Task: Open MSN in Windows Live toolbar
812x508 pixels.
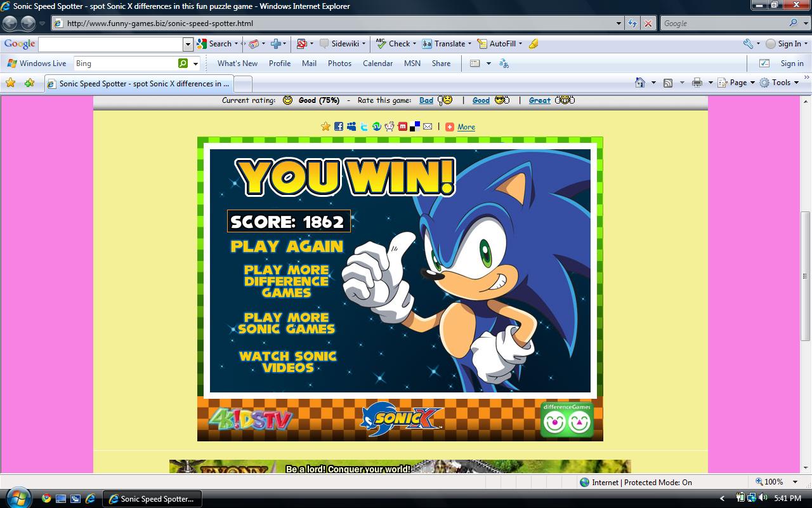Action: [412, 63]
